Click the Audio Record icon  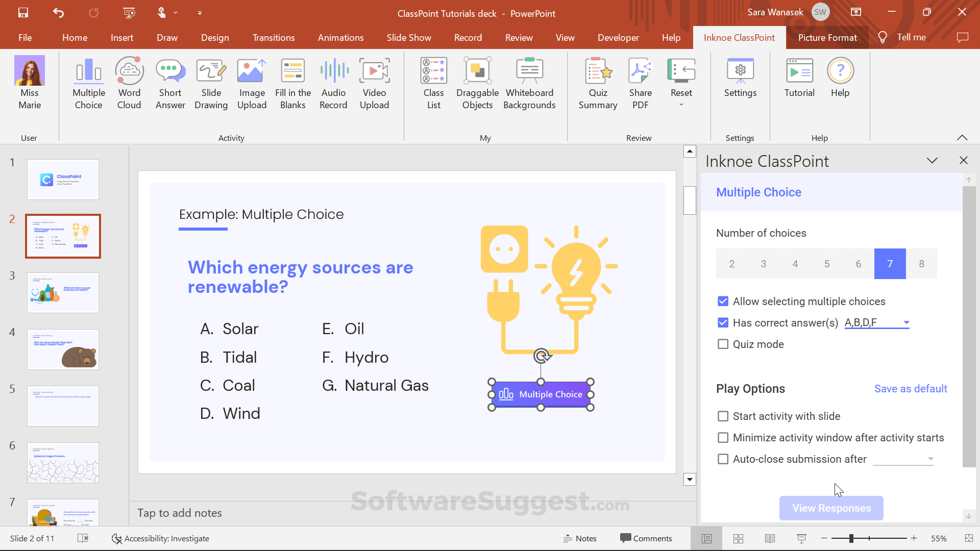[x=333, y=82]
